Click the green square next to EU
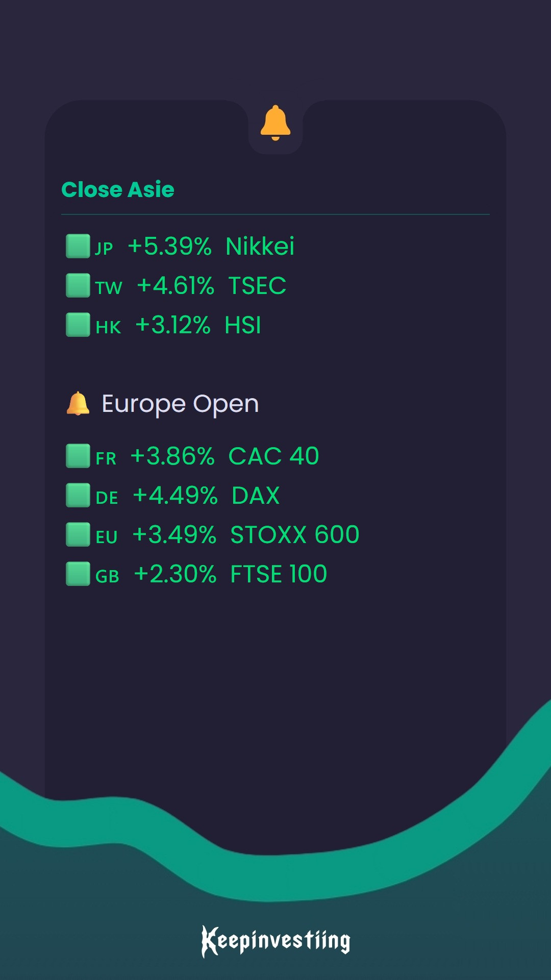 coord(78,534)
